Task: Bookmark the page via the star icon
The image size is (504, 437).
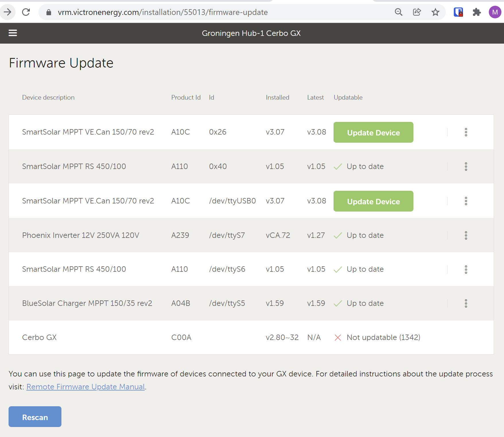Action: [435, 12]
